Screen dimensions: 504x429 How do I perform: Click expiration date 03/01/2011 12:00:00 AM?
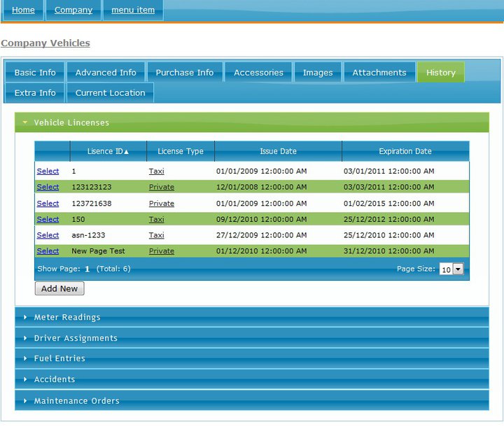pyautogui.click(x=388, y=171)
